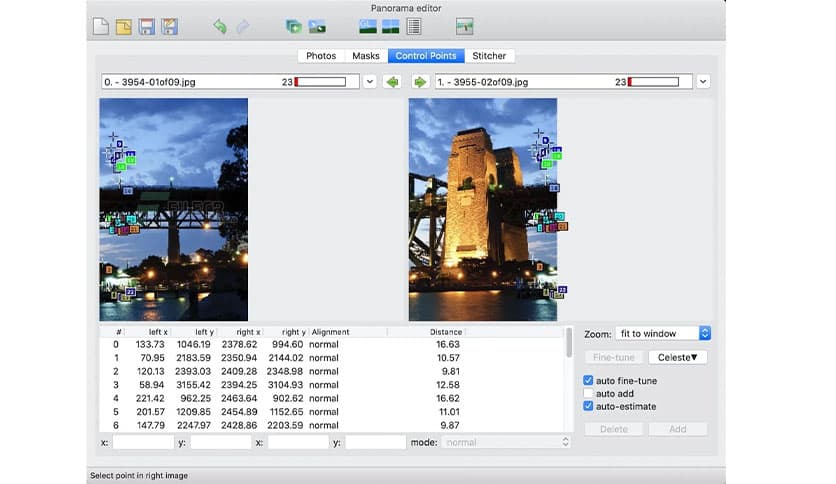
Task: Switch to the Masks tab
Action: tap(366, 56)
